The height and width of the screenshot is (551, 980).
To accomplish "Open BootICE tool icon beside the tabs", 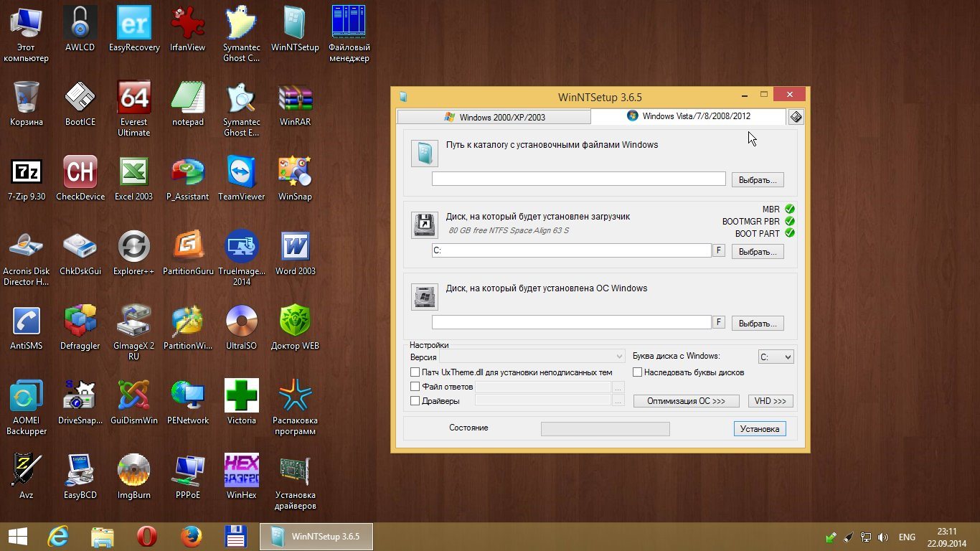I will point(796,117).
